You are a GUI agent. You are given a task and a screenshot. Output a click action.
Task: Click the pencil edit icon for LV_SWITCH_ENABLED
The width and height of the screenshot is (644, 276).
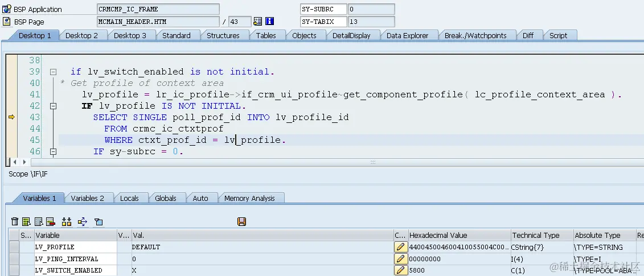tap(400, 270)
